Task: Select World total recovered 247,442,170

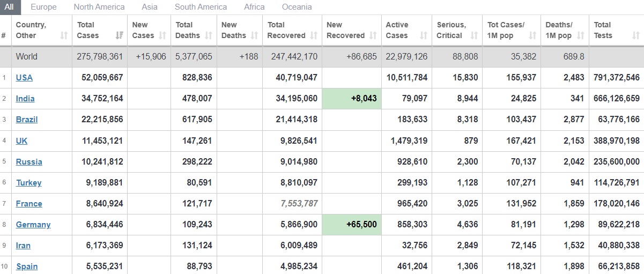Action: [x=294, y=57]
